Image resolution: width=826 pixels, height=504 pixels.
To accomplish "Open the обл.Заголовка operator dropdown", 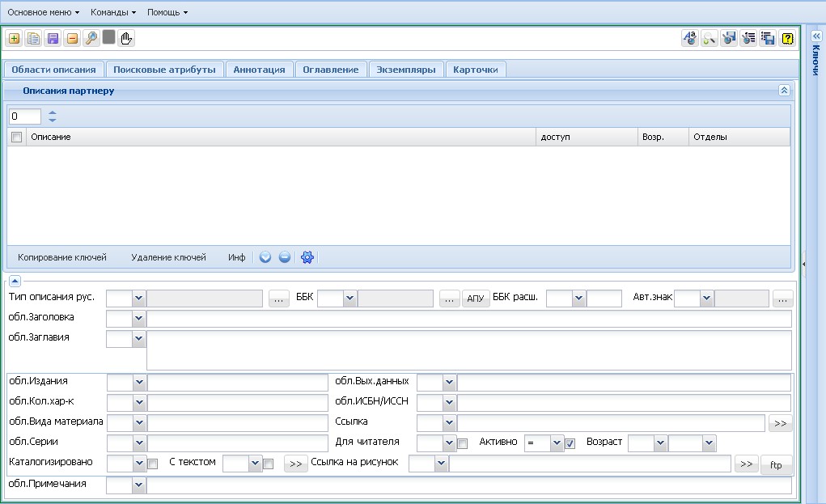I will 138,318.
